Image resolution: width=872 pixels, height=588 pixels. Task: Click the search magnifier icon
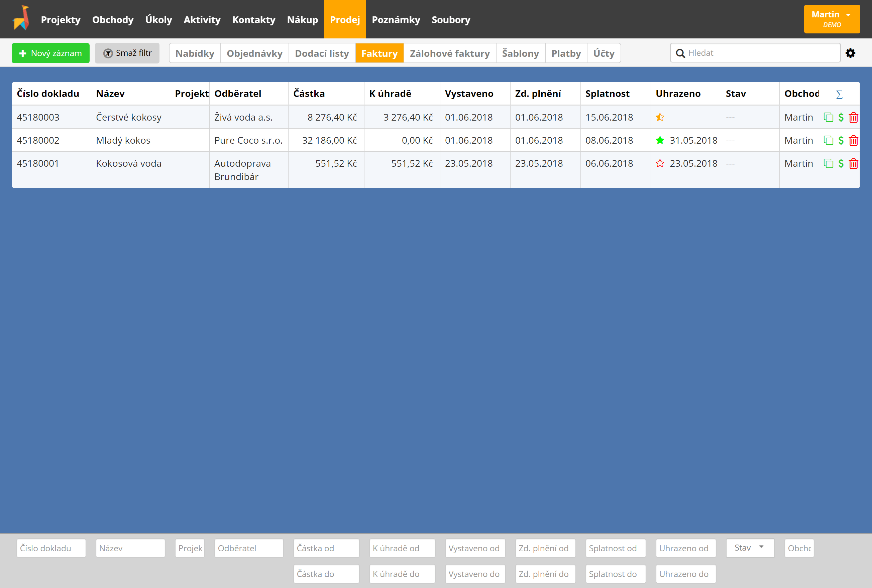coord(680,53)
